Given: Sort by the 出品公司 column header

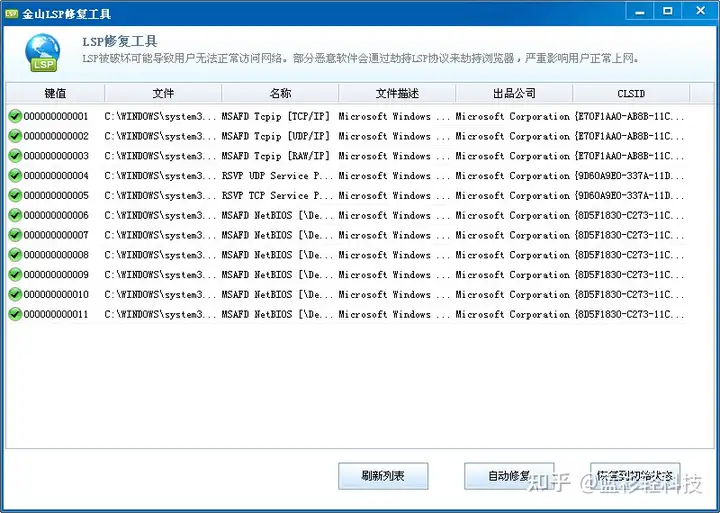Looking at the screenshot, I should click(514, 93).
